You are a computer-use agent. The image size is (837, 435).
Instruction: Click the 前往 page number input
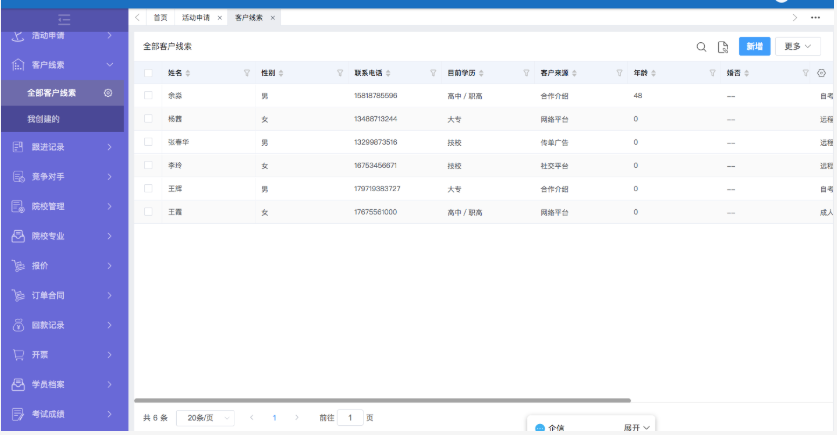click(x=350, y=418)
